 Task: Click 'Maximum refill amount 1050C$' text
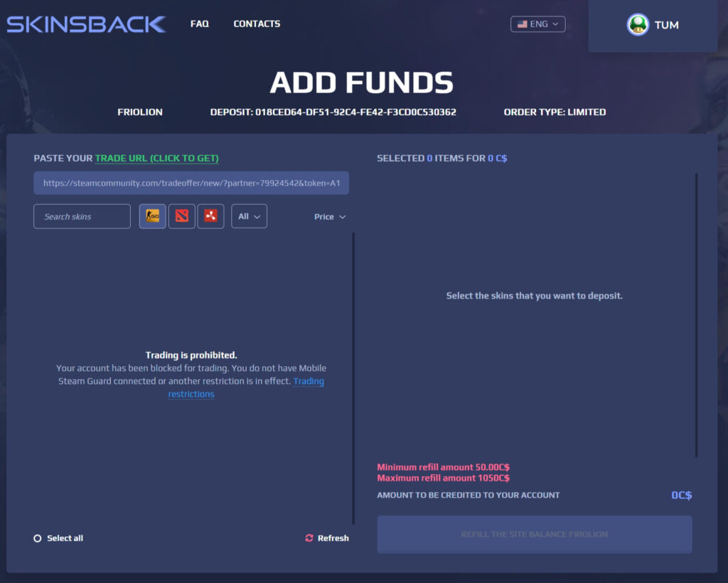click(443, 478)
